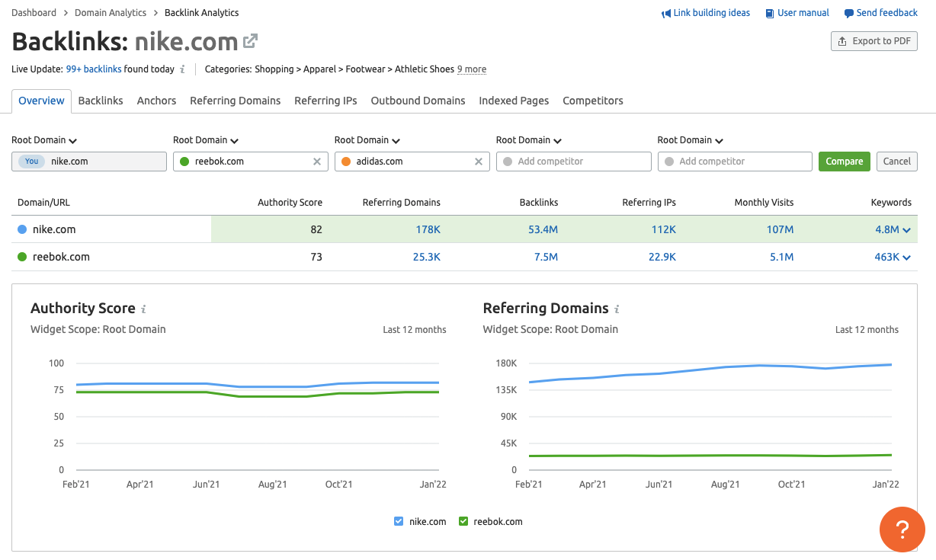Click the Send feedback speech bubble icon
The image size is (936, 560).
[849, 13]
